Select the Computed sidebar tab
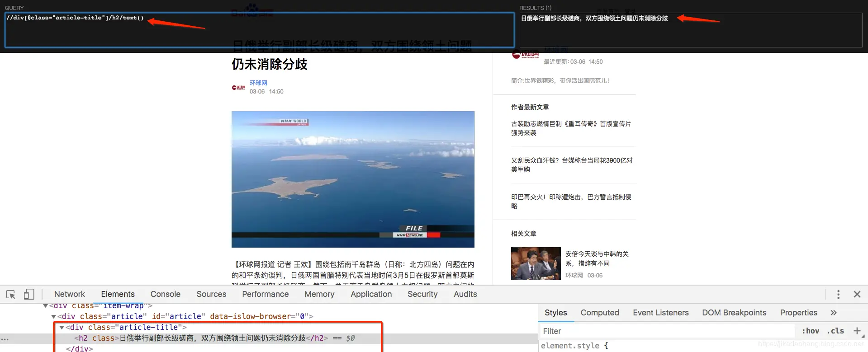This screenshot has width=868, height=352. tap(600, 313)
